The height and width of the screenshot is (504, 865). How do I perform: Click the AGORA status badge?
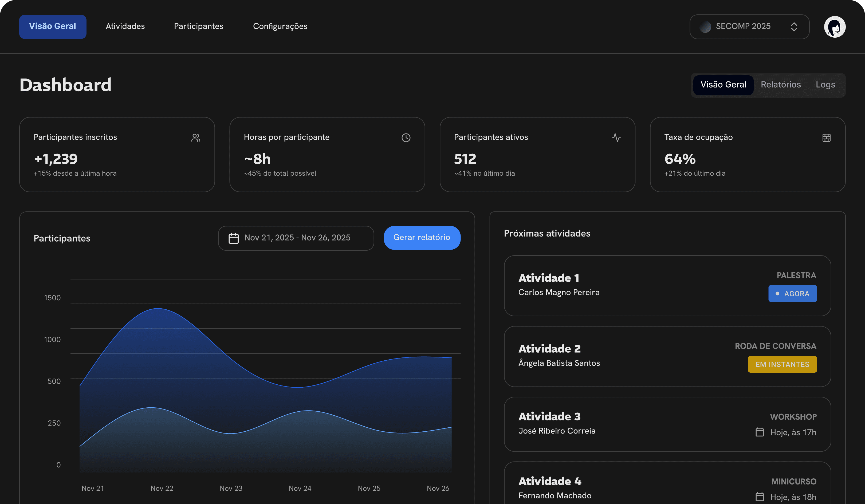(x=792, y=294)
